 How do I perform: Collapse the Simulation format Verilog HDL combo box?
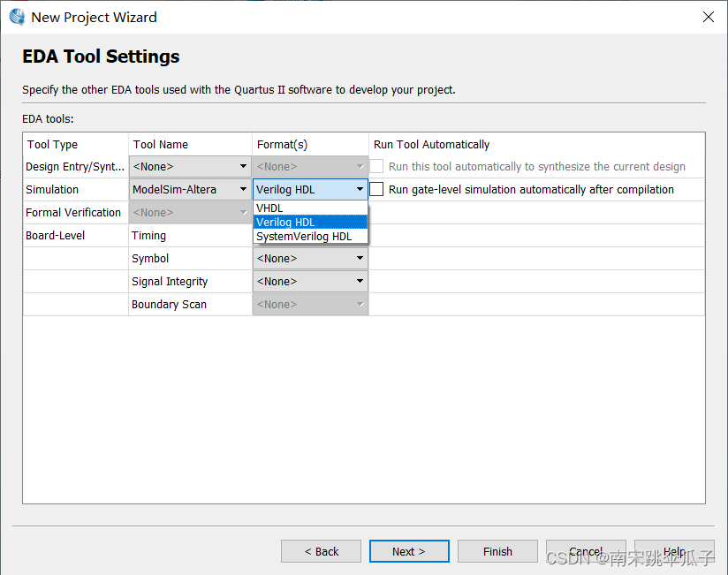pyautogui.click(x=310, y=189)
